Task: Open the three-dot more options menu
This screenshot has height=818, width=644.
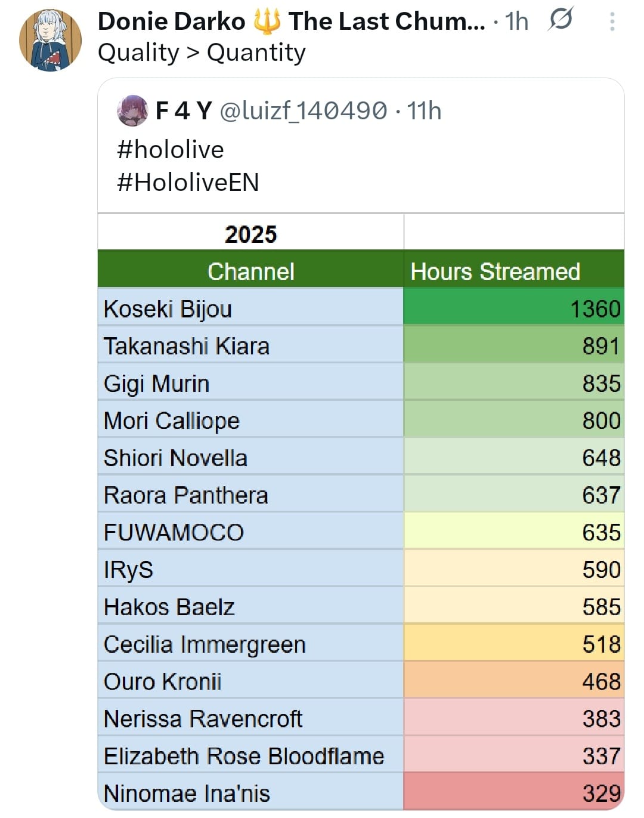Action: coord(612,22)
